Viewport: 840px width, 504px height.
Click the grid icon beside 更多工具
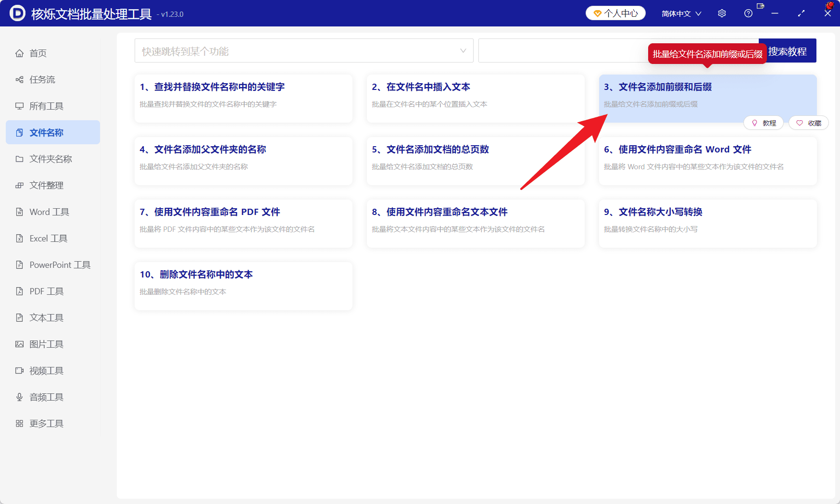coord(19,423)
